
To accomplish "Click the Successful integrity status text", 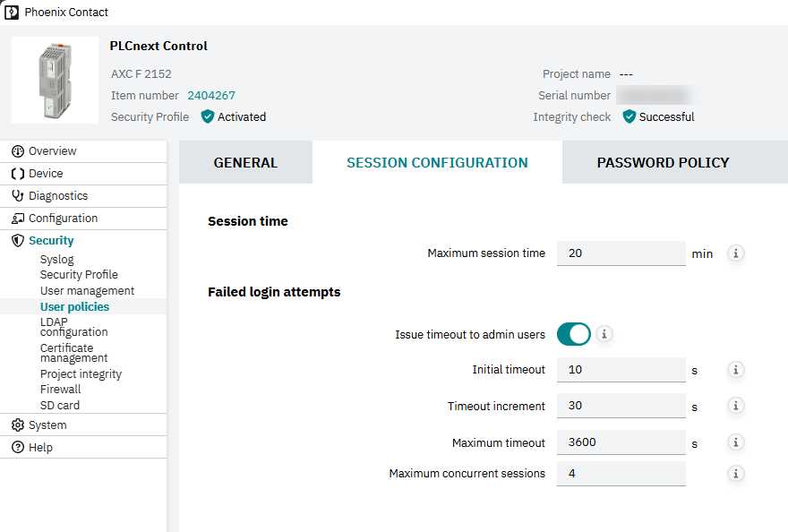I will coord(667,116).
